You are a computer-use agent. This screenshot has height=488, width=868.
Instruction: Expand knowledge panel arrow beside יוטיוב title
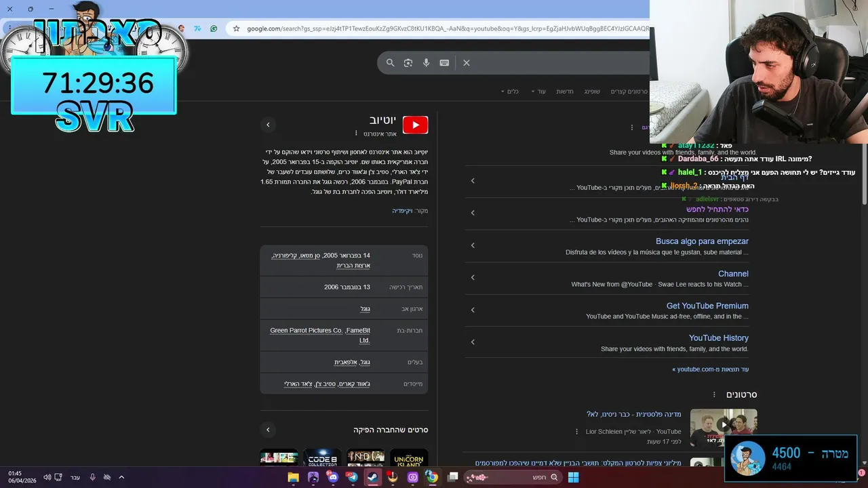click(268, 125)
